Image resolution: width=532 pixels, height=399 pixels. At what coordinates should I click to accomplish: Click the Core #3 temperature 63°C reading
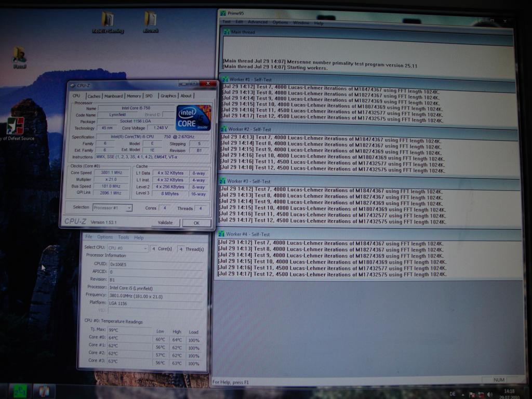129,362
